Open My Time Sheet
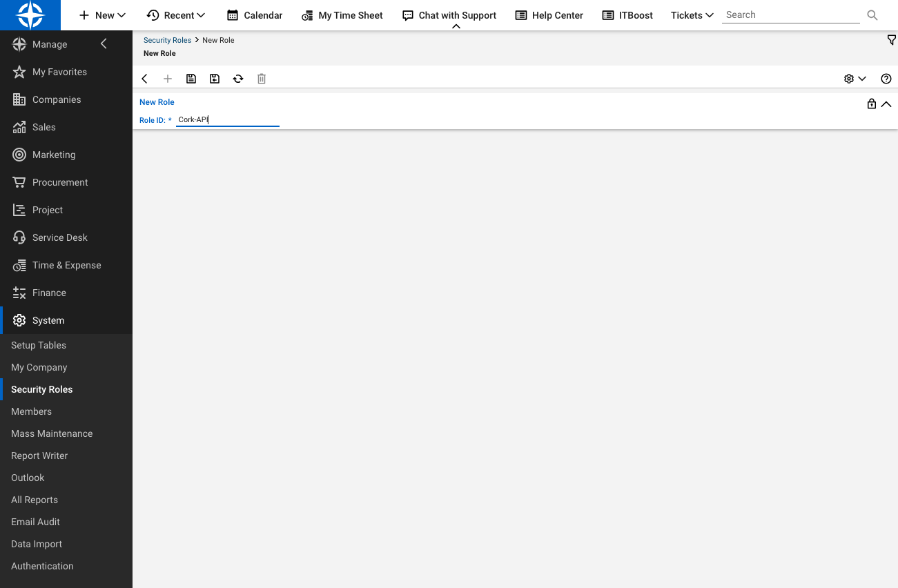 (342, 15)
